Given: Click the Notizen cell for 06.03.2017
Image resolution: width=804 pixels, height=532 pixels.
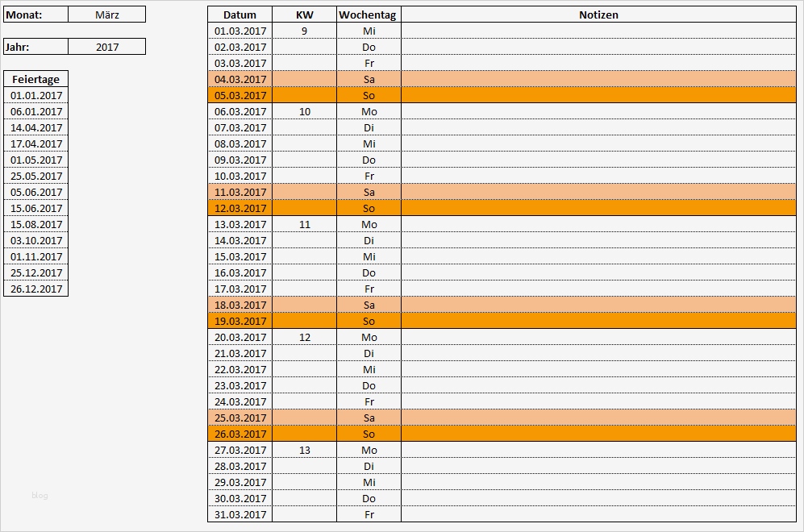Looking at the screenshot, I should 598,111.
